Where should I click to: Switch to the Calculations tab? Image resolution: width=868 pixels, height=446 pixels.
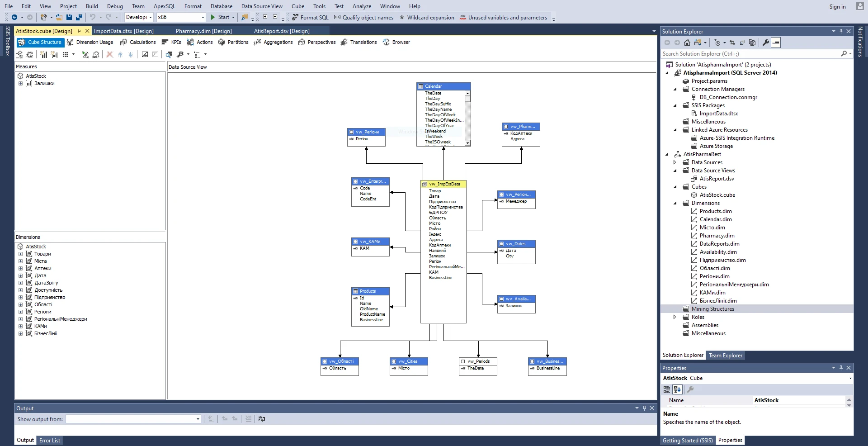pyautogui.click(x=138, y=42)
